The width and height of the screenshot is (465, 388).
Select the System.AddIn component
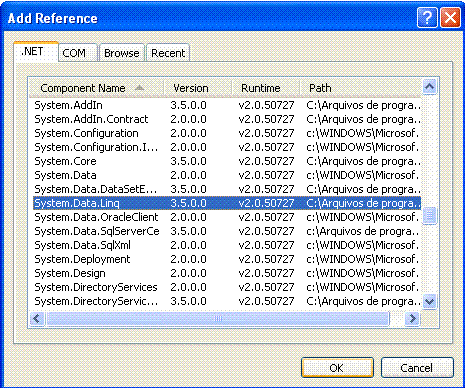pos(227,105)
